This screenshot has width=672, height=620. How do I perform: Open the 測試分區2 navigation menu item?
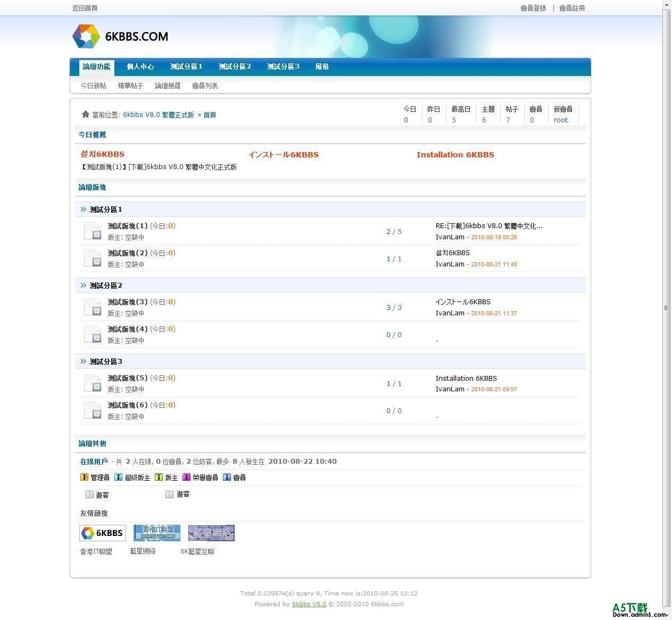235,67
